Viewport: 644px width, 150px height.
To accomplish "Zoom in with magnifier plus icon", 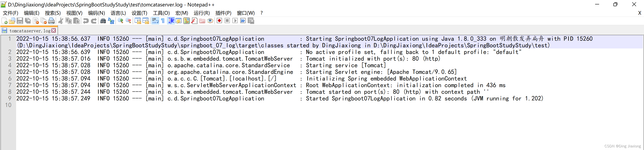I will (120, 21).
